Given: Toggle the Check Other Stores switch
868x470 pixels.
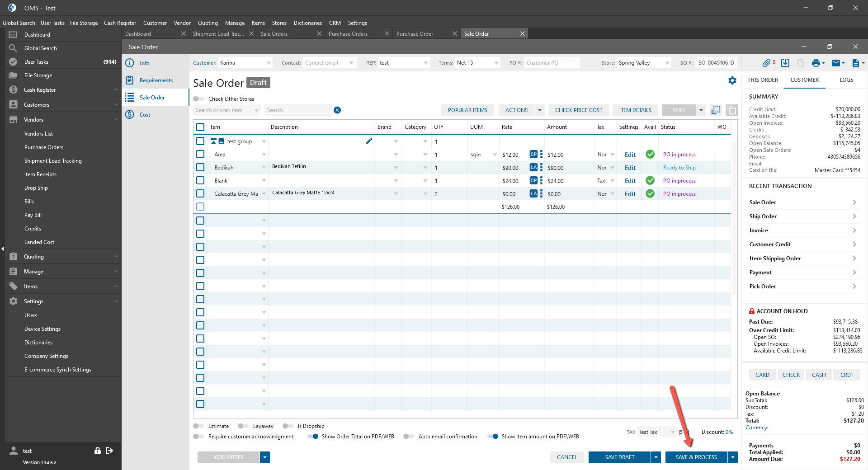Looking at the screenshot, I should click(x=198, y=99).
